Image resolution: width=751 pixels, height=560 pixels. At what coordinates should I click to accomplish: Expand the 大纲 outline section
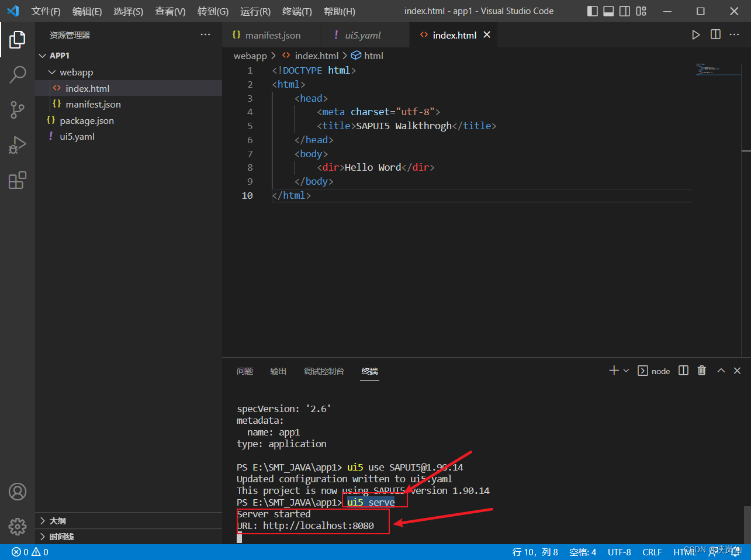[129, 521]
